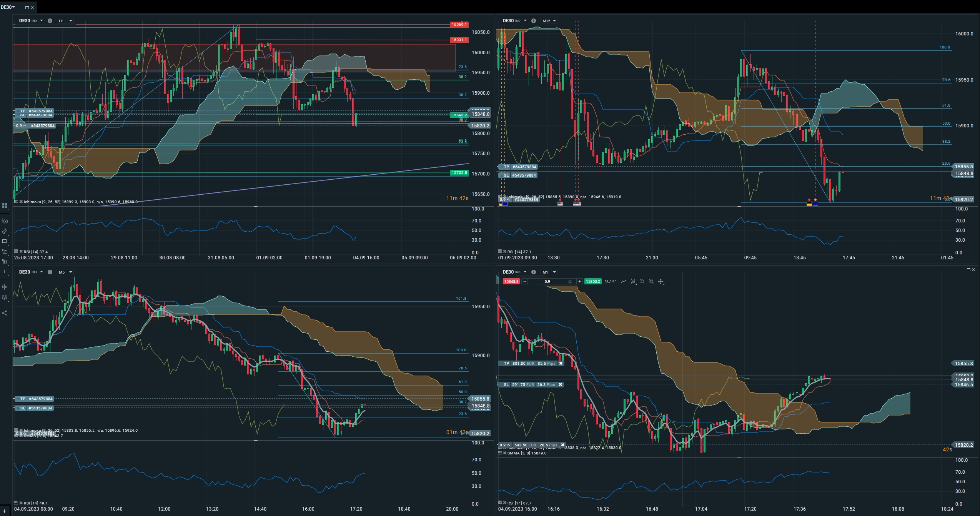Open the layers panel icon
Image resolution: width=980 pixels, height=516 pixels.
(5, 297)
